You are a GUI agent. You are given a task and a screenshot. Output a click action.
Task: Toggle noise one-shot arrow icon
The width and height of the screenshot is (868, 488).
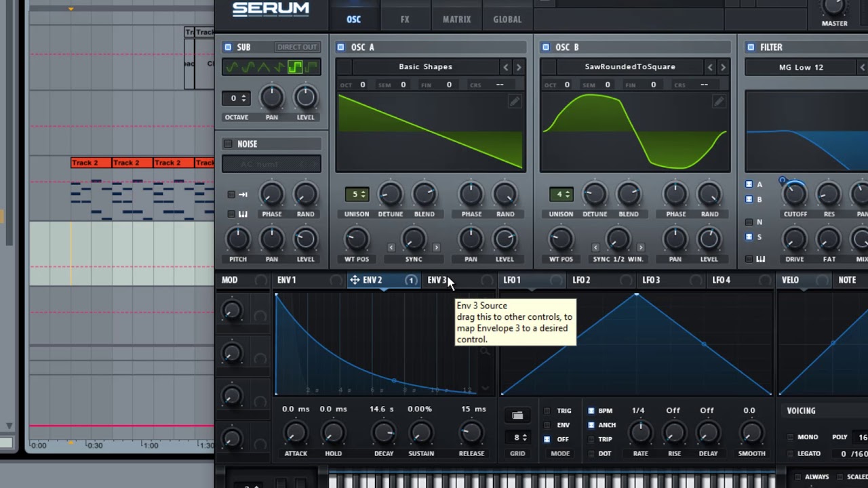pyautogui.click(x=243, y=195)
